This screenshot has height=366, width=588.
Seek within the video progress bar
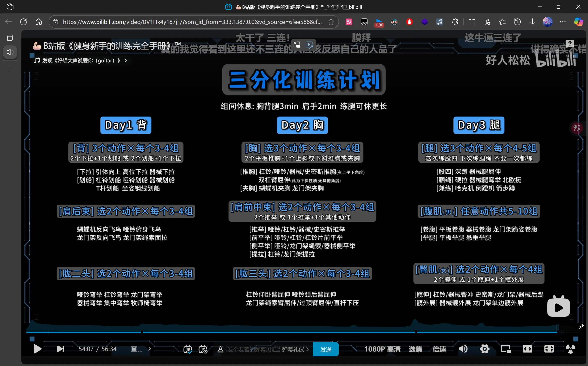click(292, 332)
